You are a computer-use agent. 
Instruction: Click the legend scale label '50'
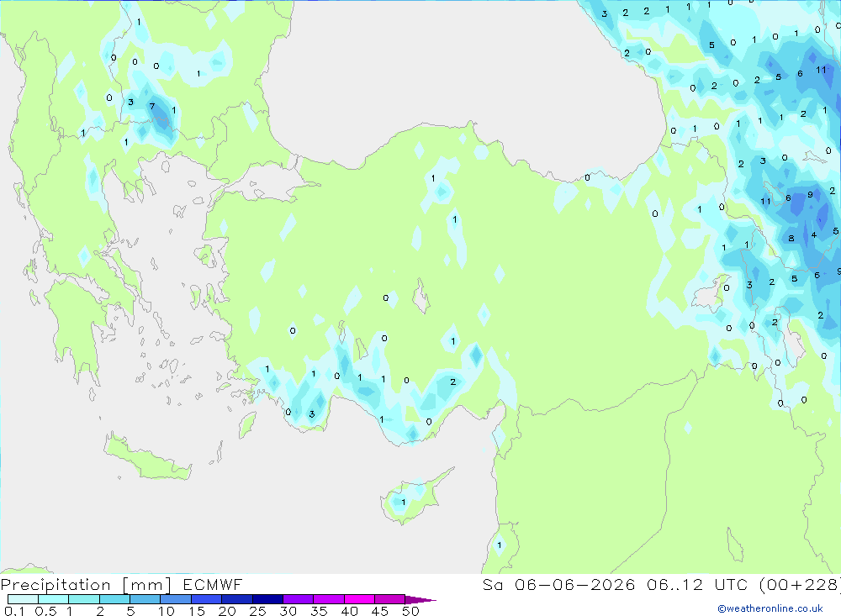coord(410,611)
